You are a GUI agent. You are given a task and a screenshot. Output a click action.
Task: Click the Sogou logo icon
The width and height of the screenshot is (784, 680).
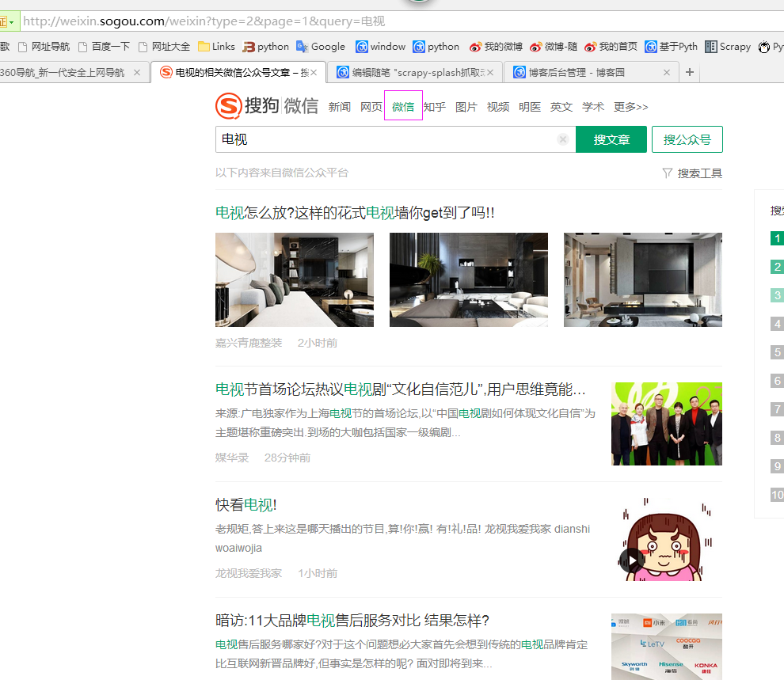point(229,105)
